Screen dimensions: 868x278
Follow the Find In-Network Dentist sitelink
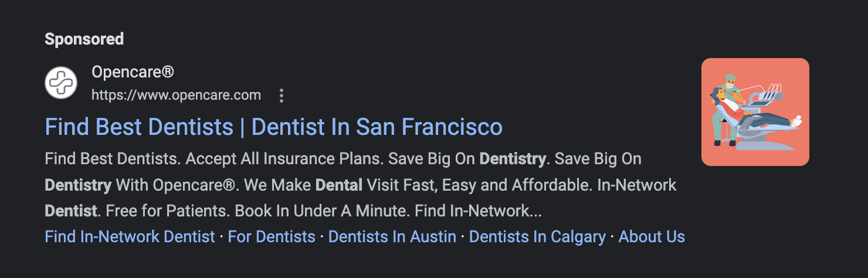(130, 237)
